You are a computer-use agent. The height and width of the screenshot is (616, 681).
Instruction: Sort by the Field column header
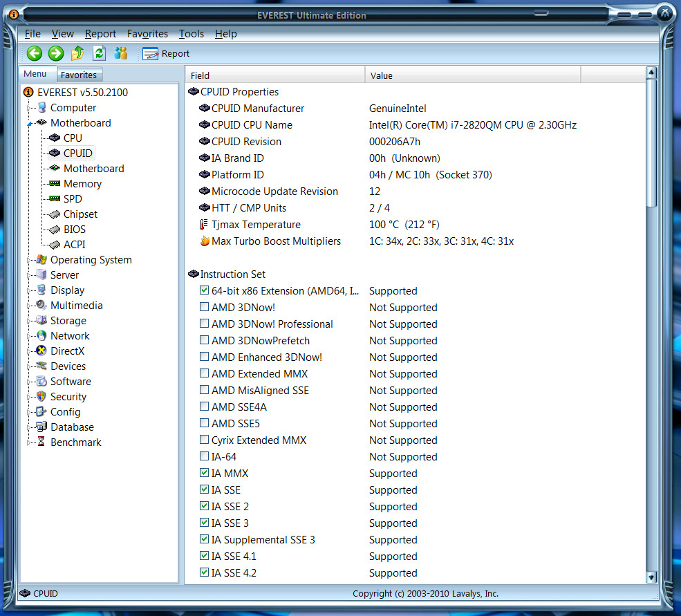(x=275, y=75)
